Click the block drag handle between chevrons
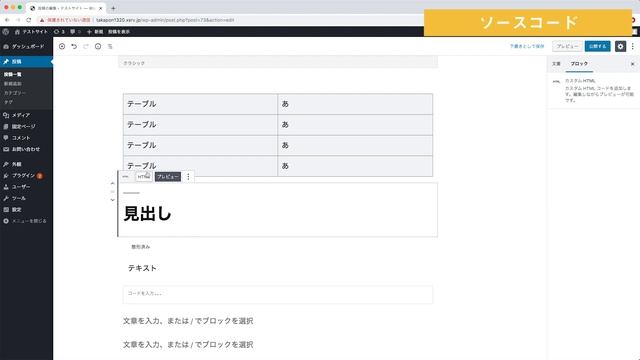This screenshot has width=640, height=360. click(x=113, y=192)
